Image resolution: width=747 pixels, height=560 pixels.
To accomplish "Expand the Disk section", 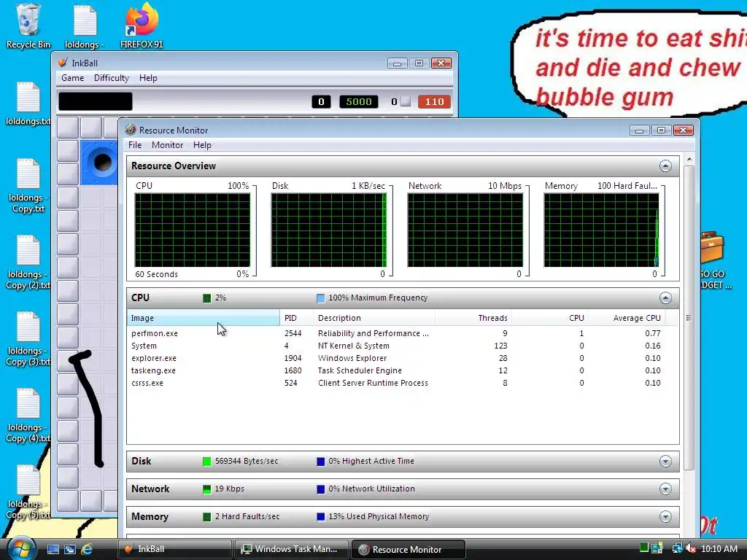I will click(x=665, y=462).
